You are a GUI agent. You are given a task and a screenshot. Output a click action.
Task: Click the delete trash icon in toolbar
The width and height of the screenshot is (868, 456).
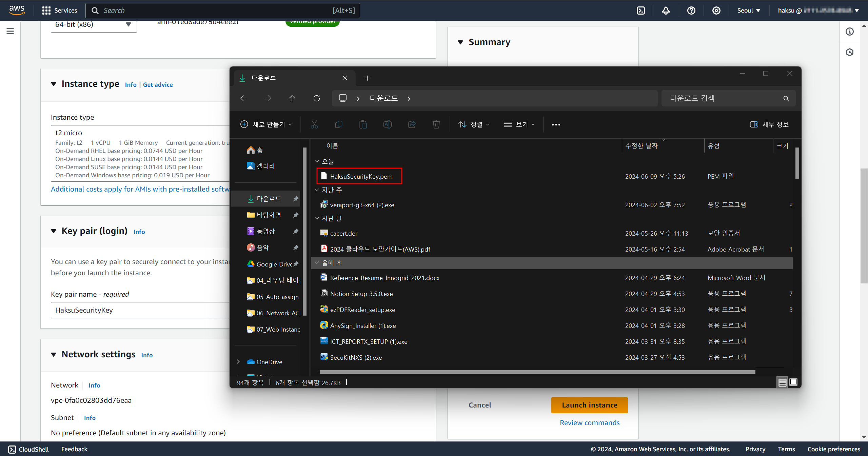(x=436, y=124)
